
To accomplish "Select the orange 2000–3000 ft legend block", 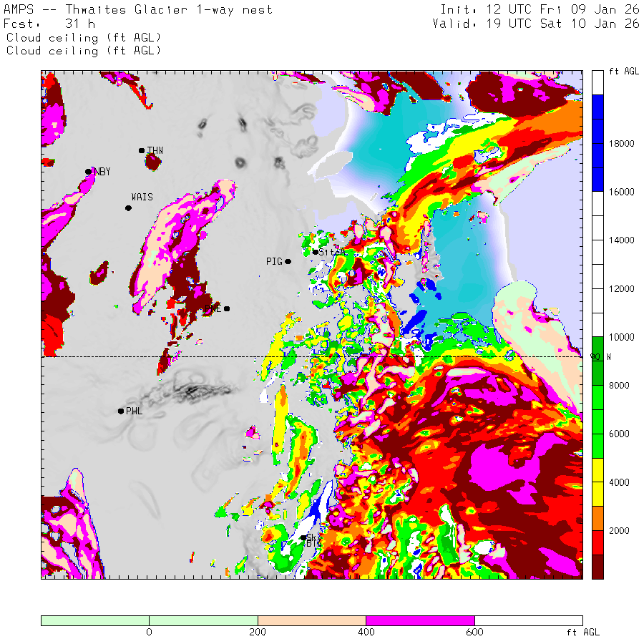I will 598,518.
